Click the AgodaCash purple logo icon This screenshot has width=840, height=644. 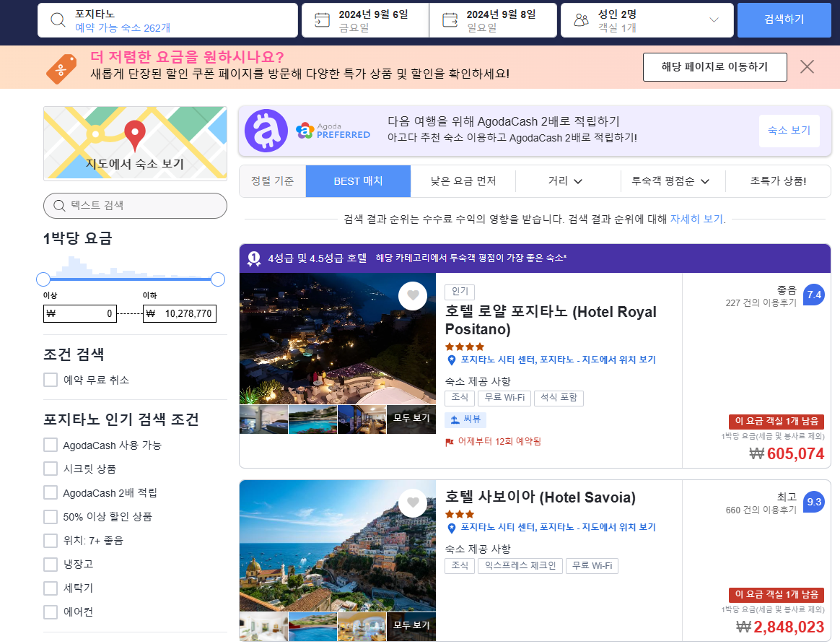(x=266, y=132)
